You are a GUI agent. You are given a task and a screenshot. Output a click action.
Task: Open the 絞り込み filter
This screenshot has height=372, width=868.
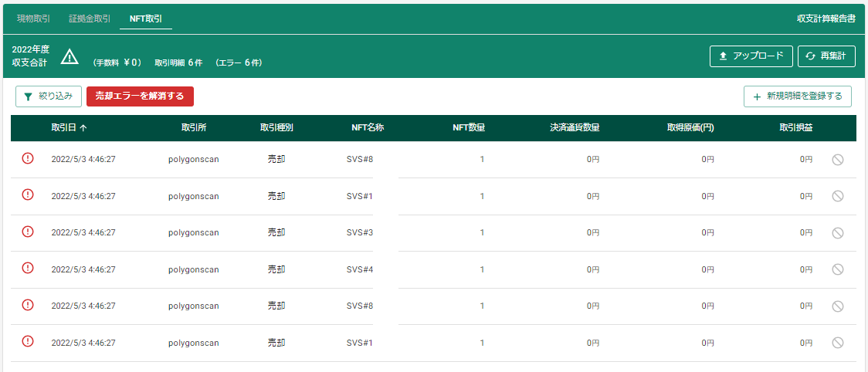click(x=49, y=96)
